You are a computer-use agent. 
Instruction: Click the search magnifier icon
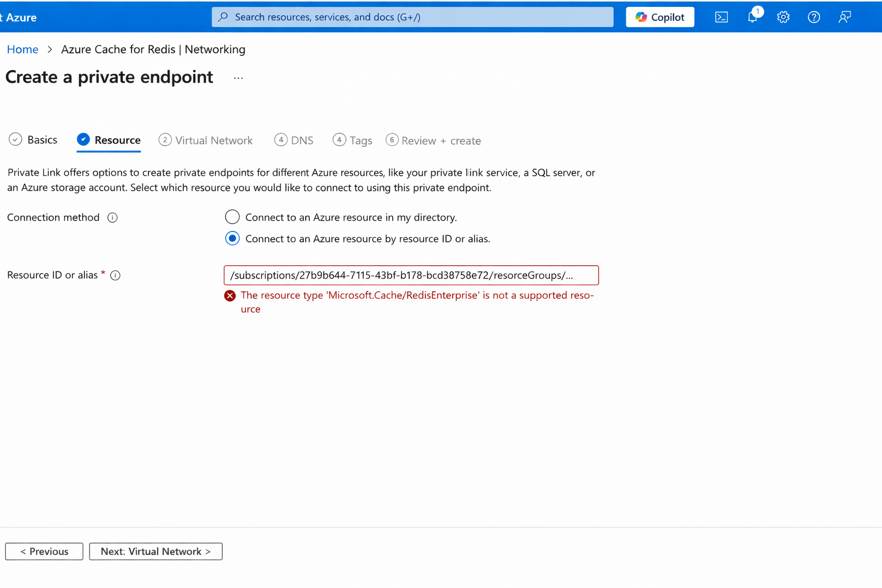pos(223,17)
